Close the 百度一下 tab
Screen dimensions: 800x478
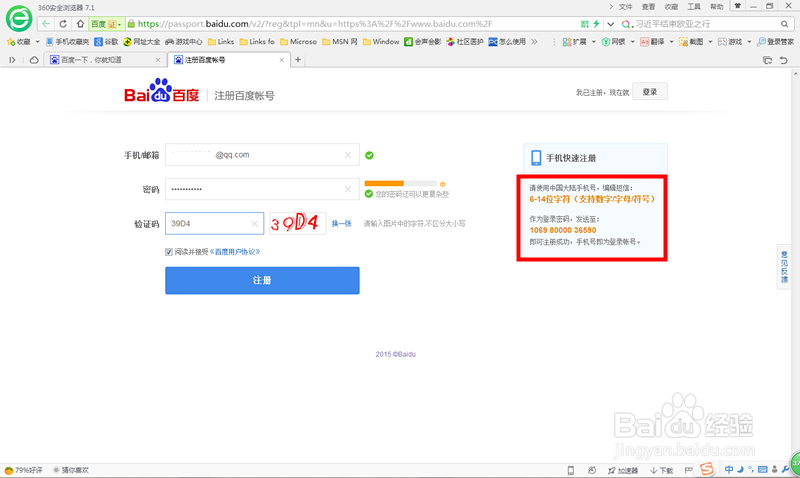tap(158, 60)
